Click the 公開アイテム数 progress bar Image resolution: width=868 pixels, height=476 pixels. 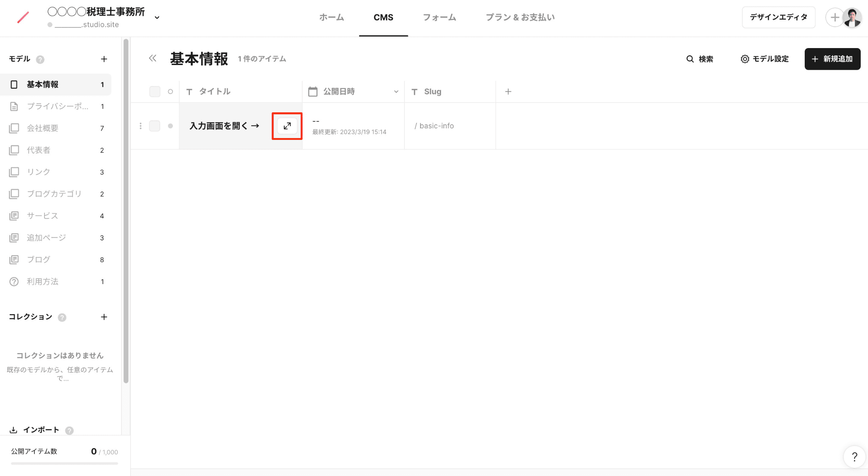coord(64,463)
